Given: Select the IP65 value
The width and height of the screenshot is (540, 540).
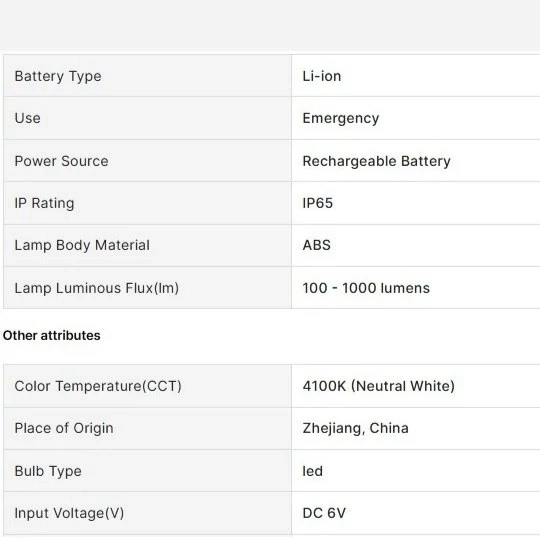Looking at the screenshot, I should point(318,203).
